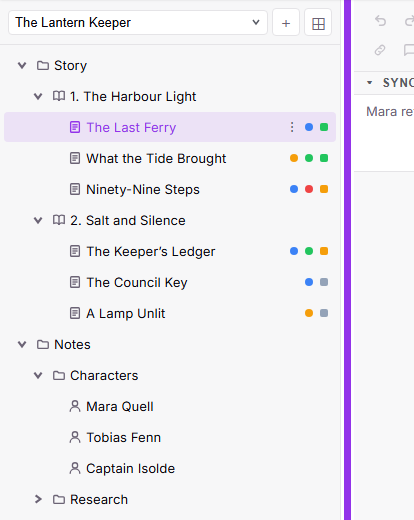The height and width of the screenshot is (520, 414).
Task: Click the link chain icon
Action: (380, 50)
